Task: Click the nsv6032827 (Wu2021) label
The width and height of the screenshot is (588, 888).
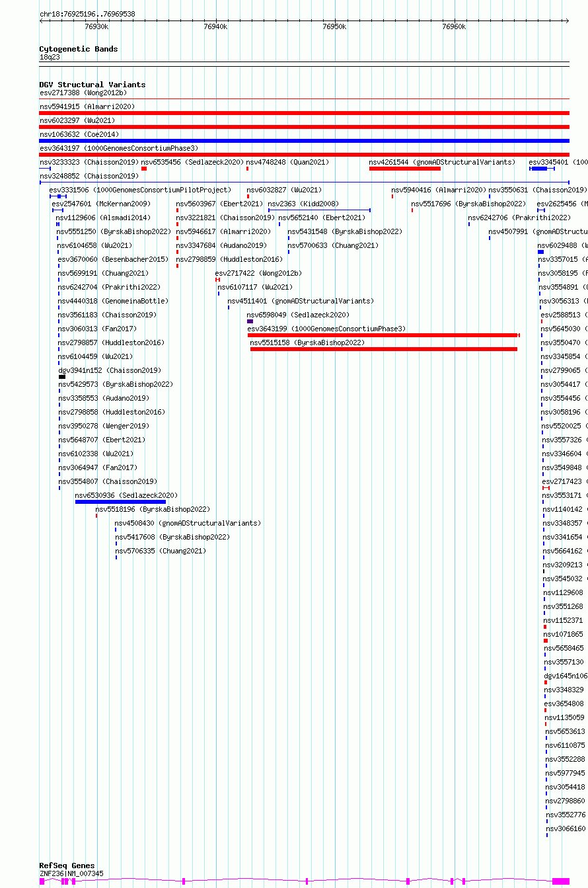Action: 284,190
